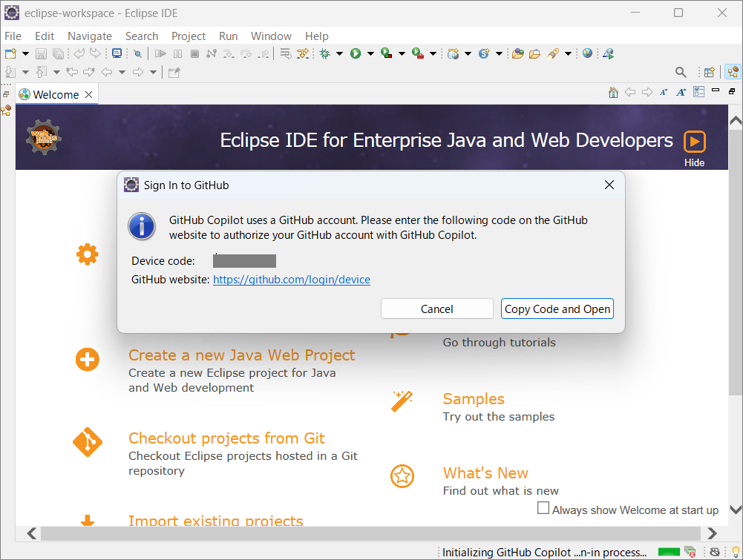Select the Java EE perspective button
743x560 pixels.
coord(733,72)
